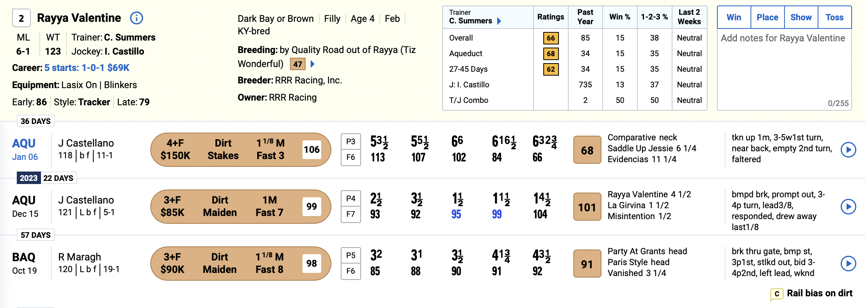Click Style: Tracker label
The width and height of the screenshot is (868, 308).
[x=82, y=102]
